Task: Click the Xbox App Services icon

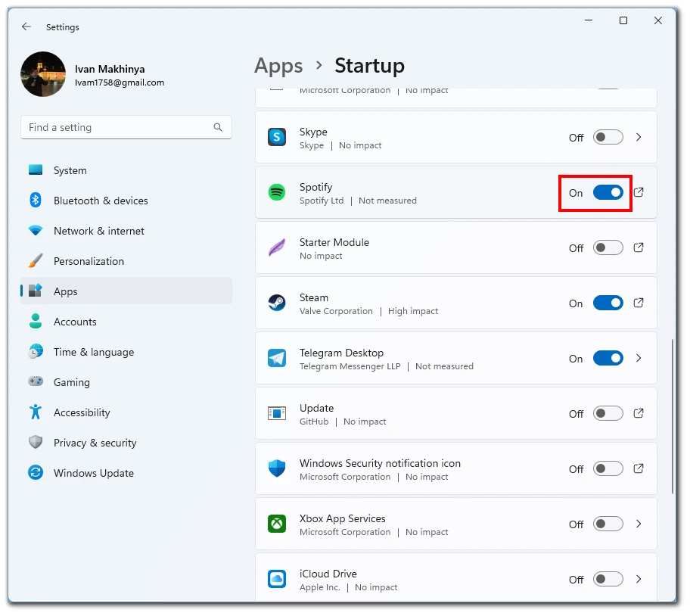Action: [x=277, y=524]
